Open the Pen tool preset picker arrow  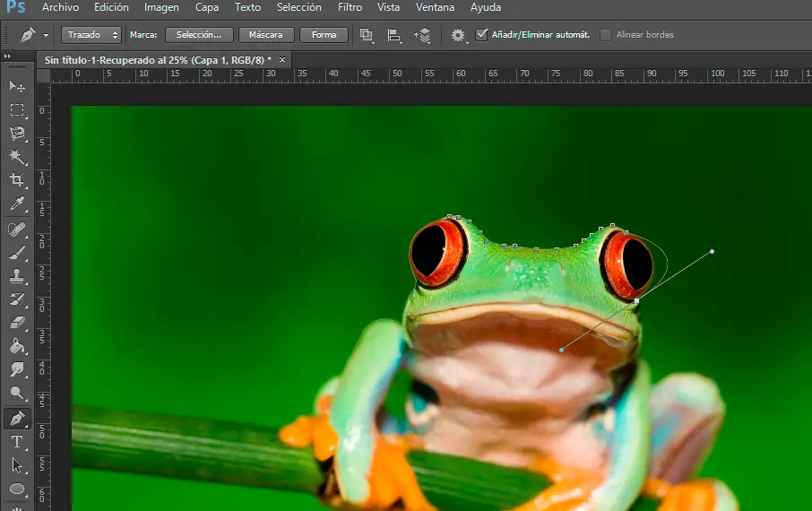click(x=46, y=35)
